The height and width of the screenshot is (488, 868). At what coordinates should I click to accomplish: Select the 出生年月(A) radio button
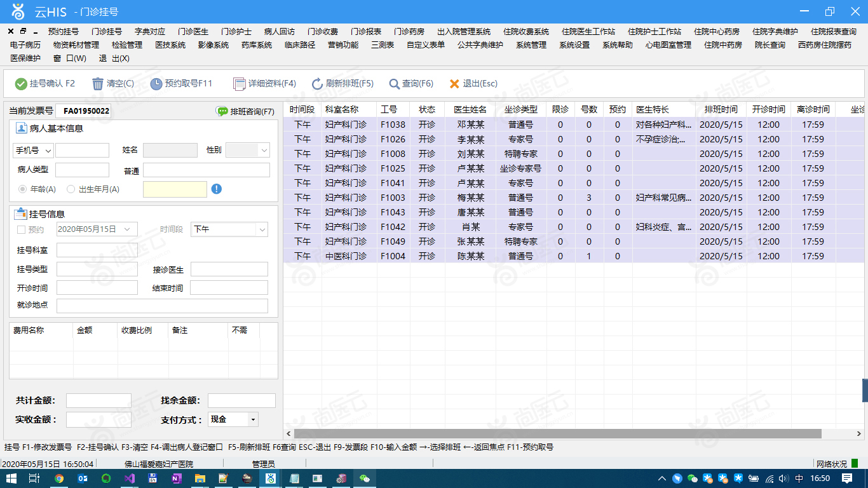(71, 189)
